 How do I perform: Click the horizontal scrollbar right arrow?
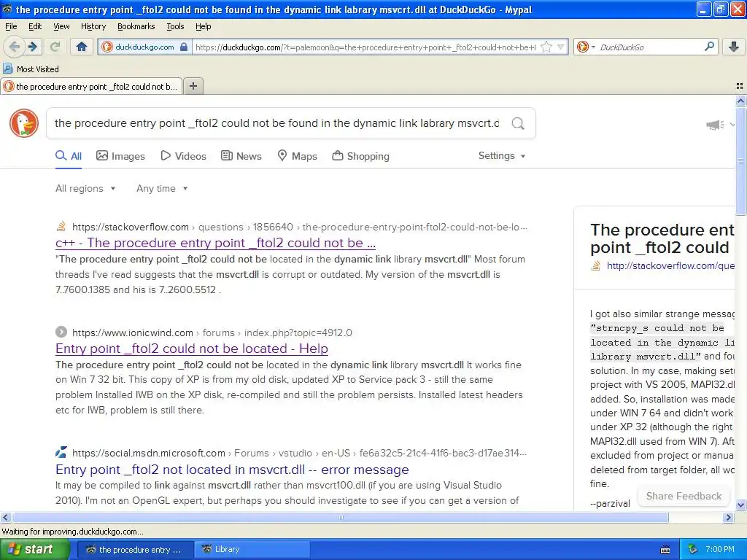tap(728, 518)
